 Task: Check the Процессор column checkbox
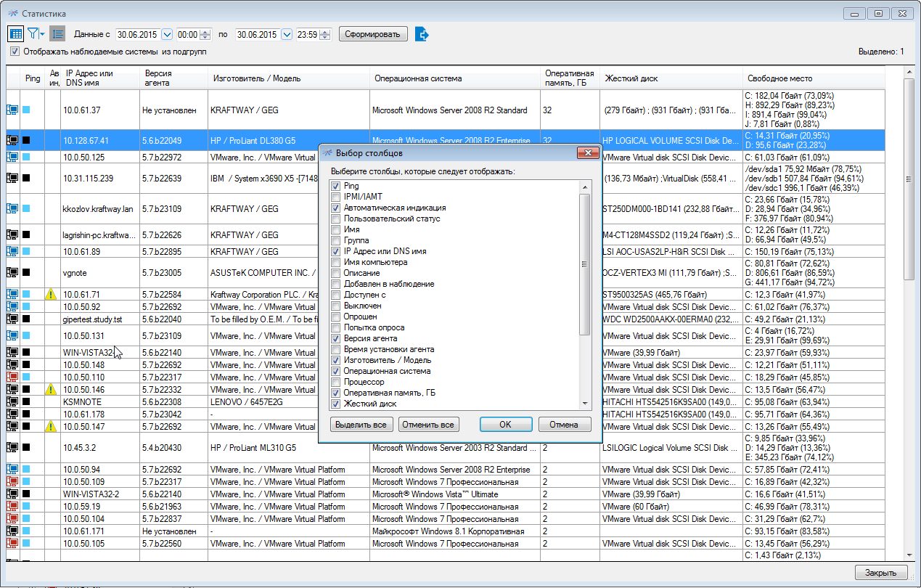(336, 382)
